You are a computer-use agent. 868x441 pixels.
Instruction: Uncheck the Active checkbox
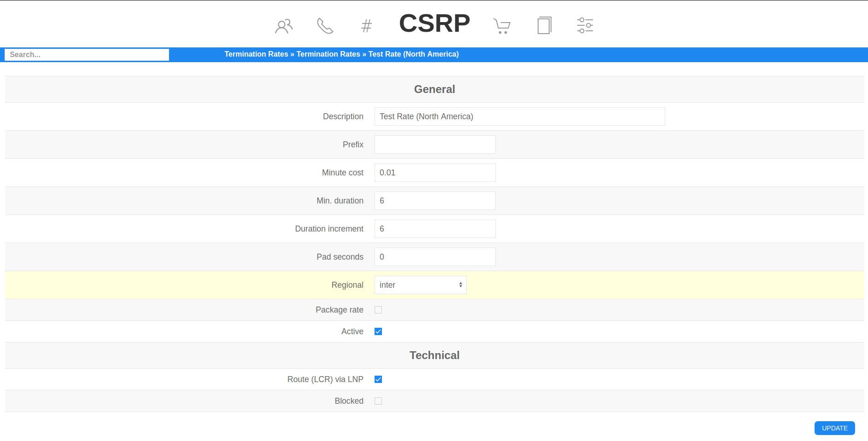tap(378, 331)
